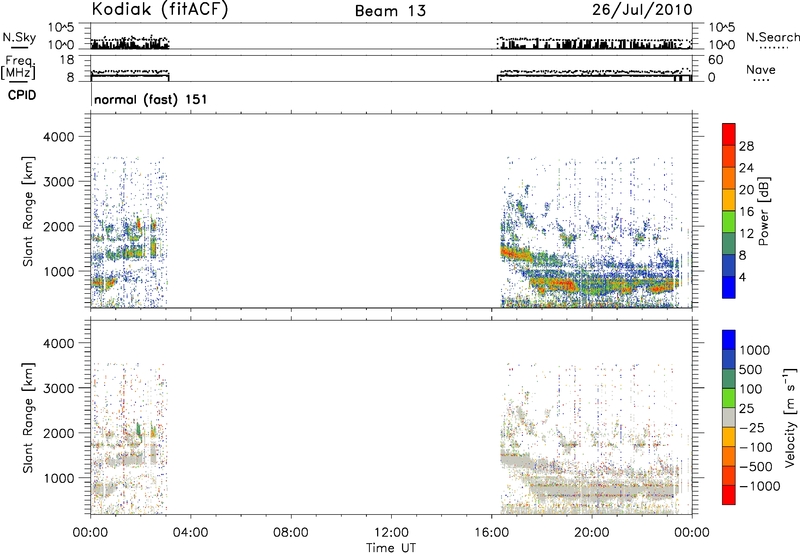Viewport: 800px width, 554px height.
Task: Click the '4' tick on Power scale
Action: click(742, 277)
